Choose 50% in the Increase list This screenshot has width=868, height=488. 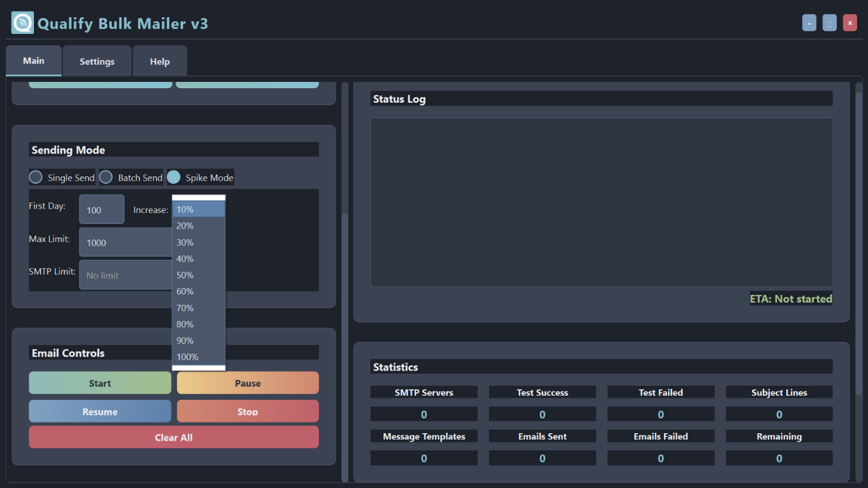(198, 275)
